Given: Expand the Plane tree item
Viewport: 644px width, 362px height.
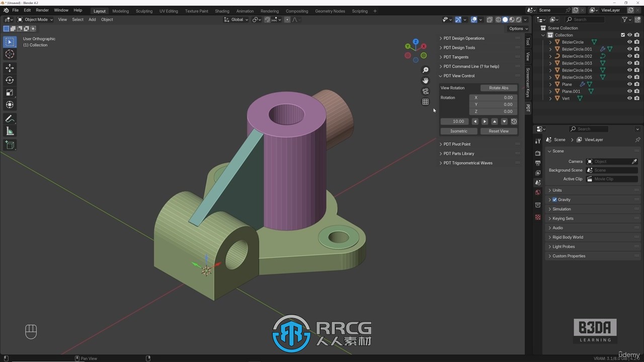Looking at the screenshot, I should tap(550, 84).
